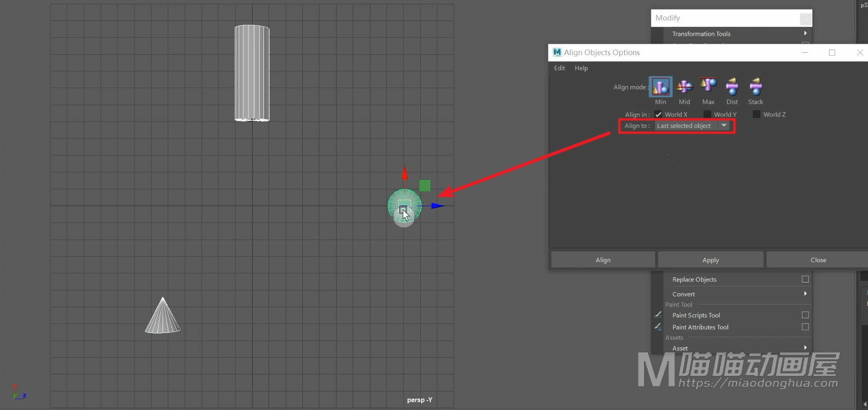Click the Close button at dialog bottom
The height and width of the screenshot is (410, 868).
coord(818,260)
